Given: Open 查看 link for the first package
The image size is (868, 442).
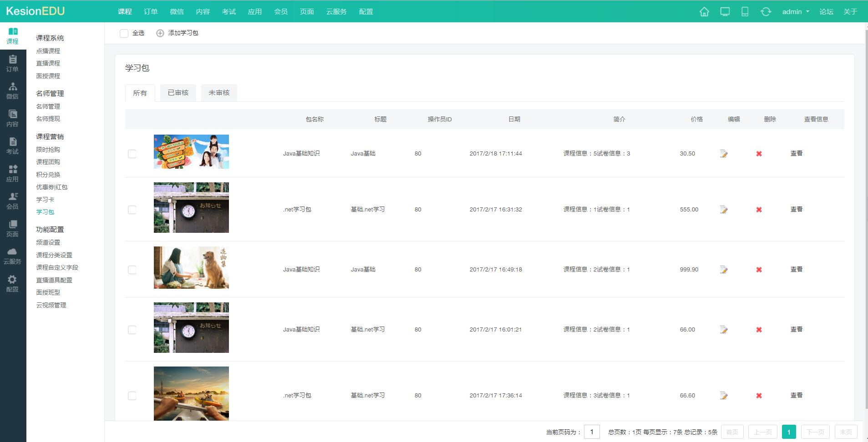Looking at the screenshot, I should [x=796, y=154].
